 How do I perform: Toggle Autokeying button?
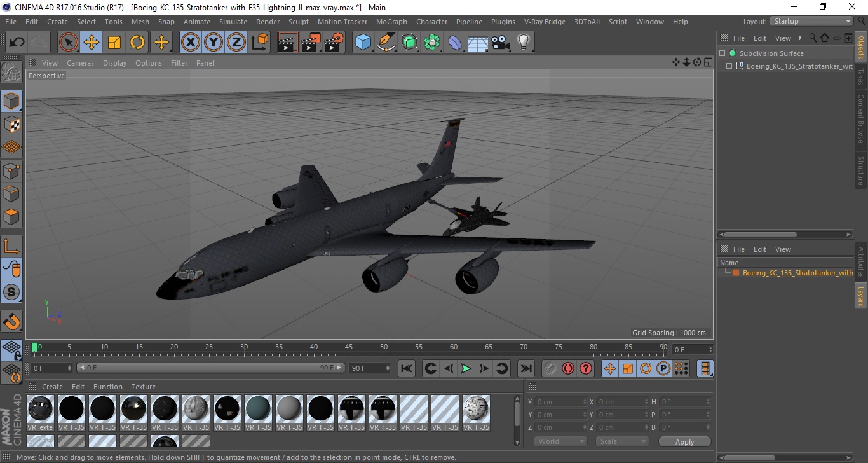tap(568, 368)
